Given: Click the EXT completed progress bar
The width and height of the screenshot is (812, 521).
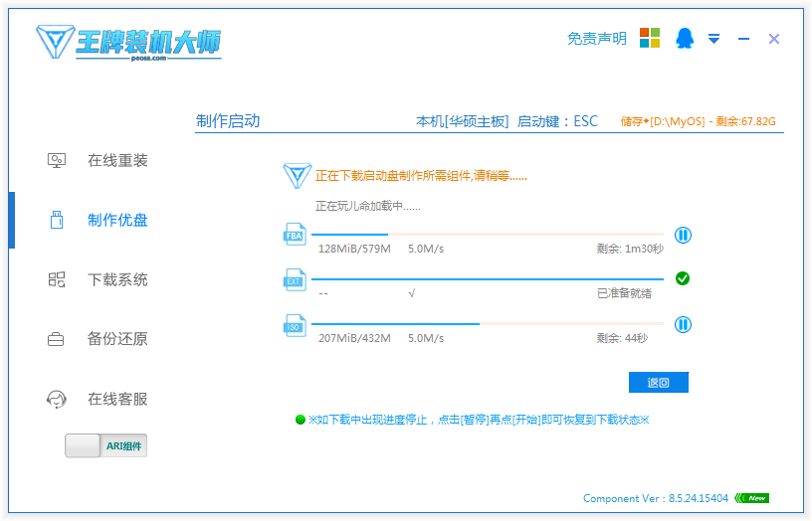Looking at the screenshot, I should click(488, 279).
